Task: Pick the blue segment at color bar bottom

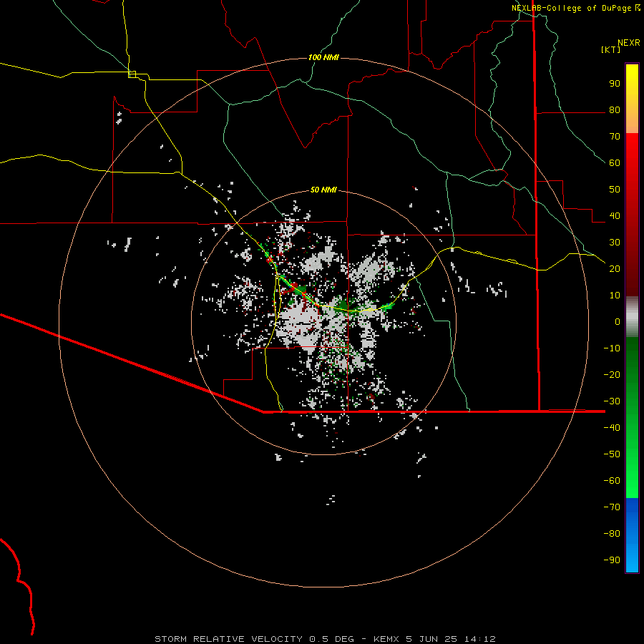Action: click(632, 535)
